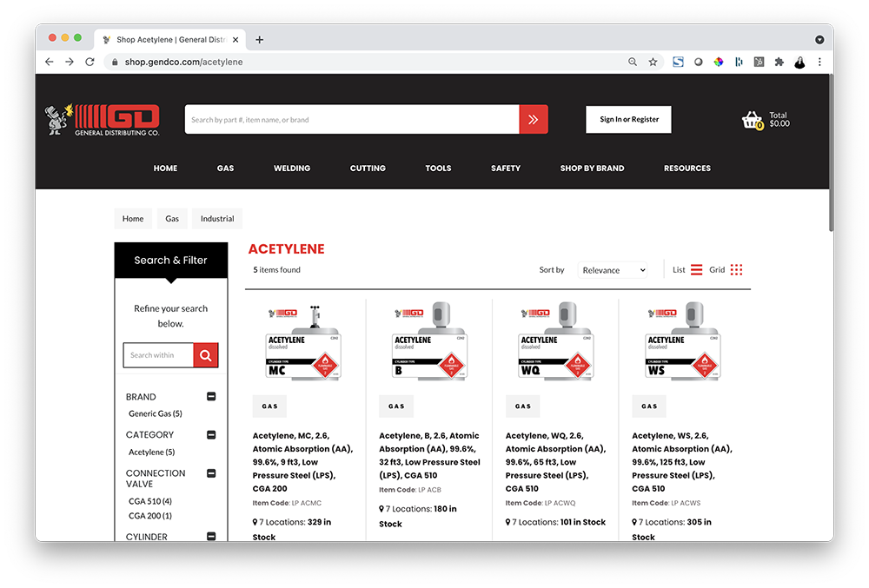Open the SHOP BY BRAND menu
Image resolution: width=869 pixels, height=588 pixels.
tap(592, 168)
